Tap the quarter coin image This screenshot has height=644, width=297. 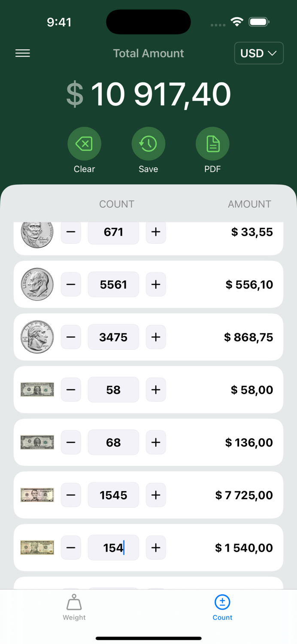(x=37, y=337)
